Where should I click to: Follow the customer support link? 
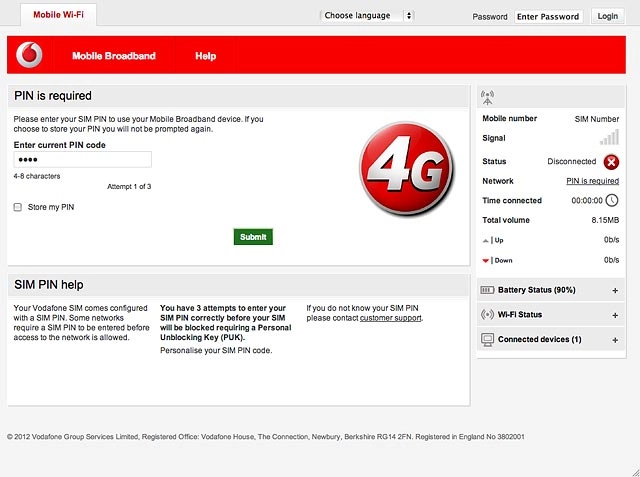(391, 318)
